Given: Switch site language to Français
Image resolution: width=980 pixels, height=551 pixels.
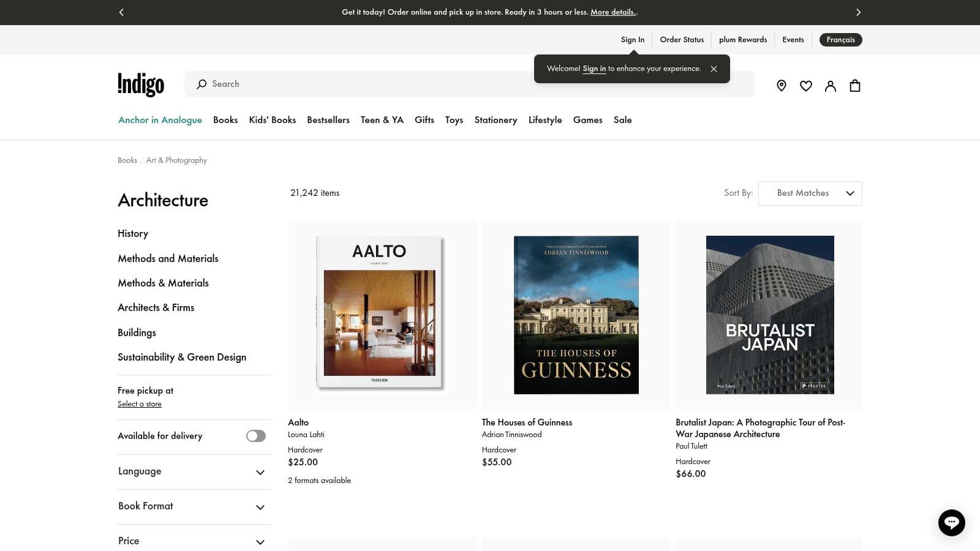Looking at the screenshot, I should 840,40.
